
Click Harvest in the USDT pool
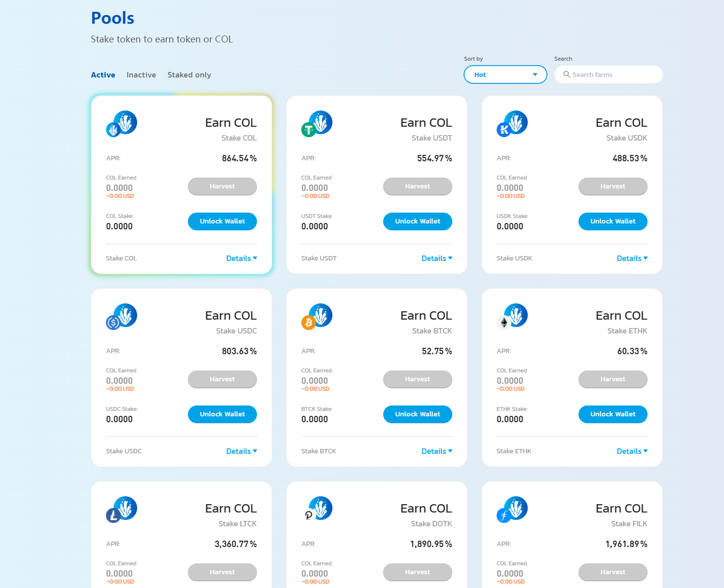point(418,186)
